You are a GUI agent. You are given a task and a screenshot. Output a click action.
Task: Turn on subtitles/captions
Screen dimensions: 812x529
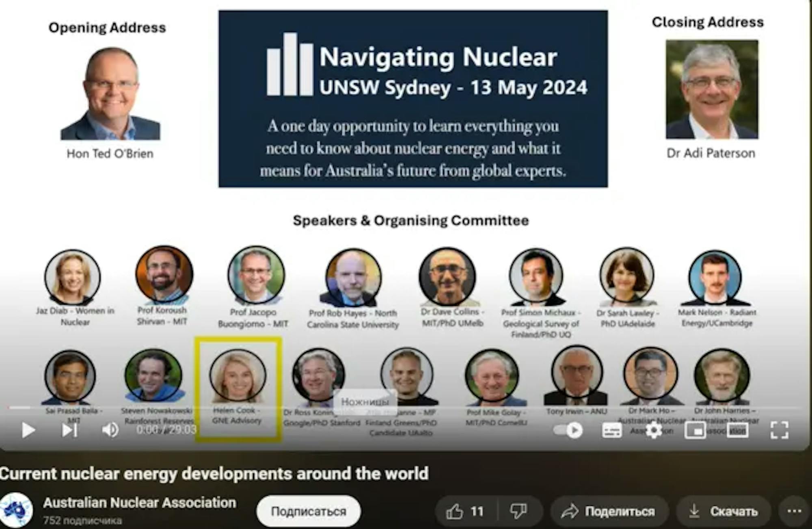[x=612, y=430]
